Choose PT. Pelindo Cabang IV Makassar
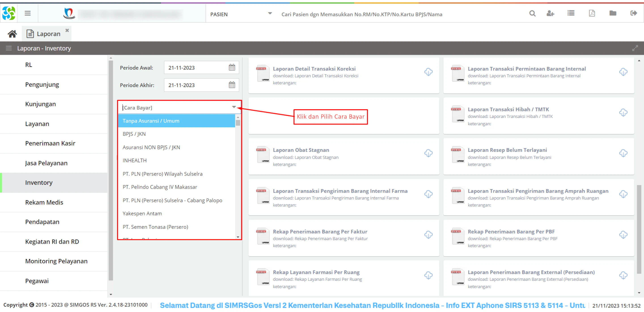This screenshot has height=312, width=644. [x=176, y=187]
